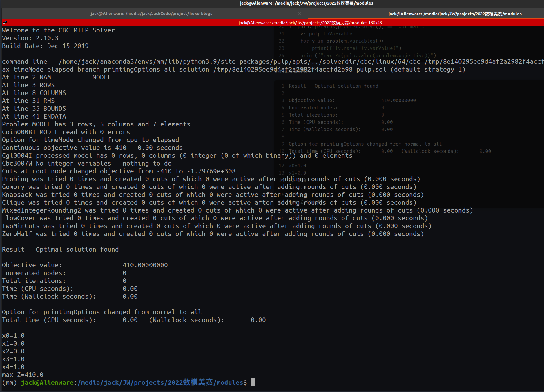Switch to the 2022 modules terminal tab

[455, 14]
